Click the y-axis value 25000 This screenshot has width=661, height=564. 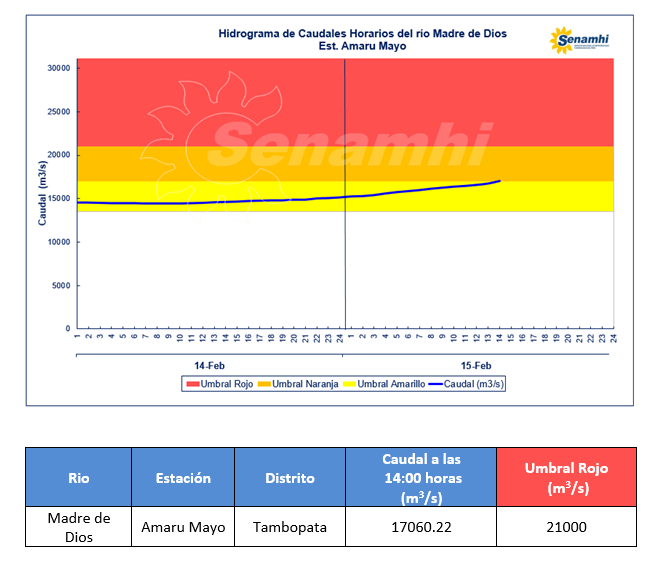[x=59, y=112]
